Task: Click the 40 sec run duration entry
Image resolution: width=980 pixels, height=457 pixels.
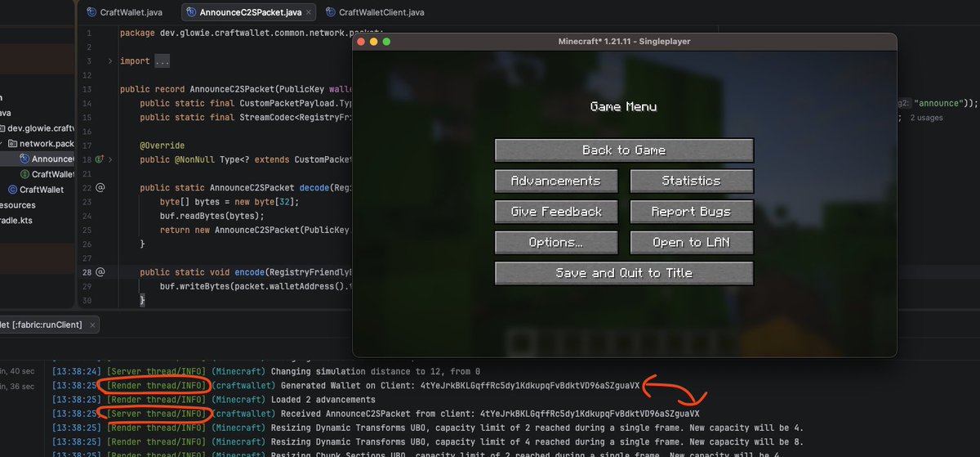Action: (17, 371)
